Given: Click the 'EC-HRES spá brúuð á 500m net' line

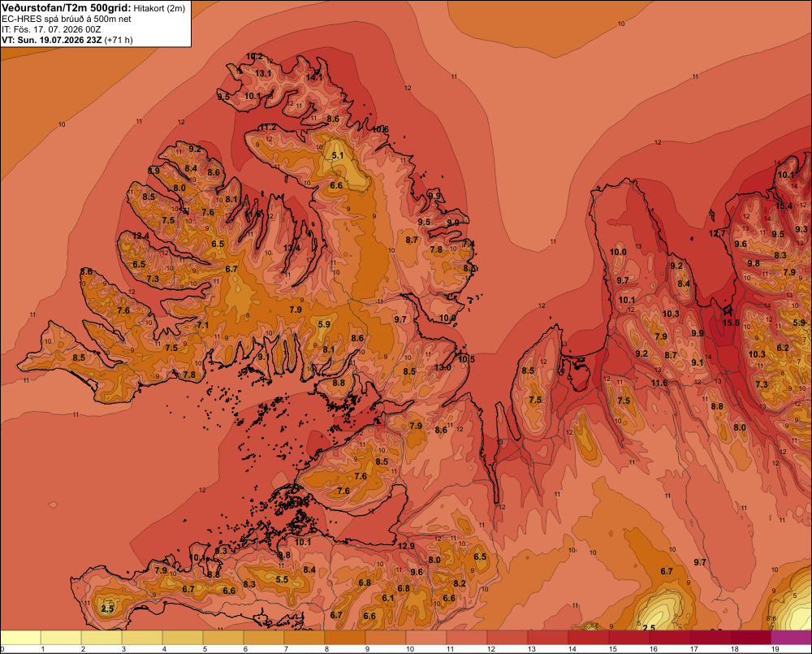Looking at the screenshot, I should tap(67, 19).
